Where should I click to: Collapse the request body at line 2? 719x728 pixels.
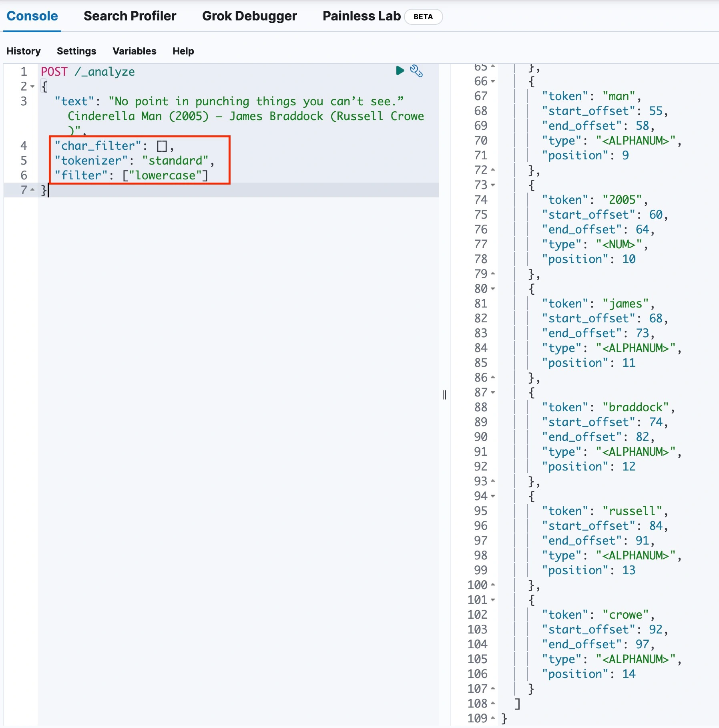(x=32, y=86)
